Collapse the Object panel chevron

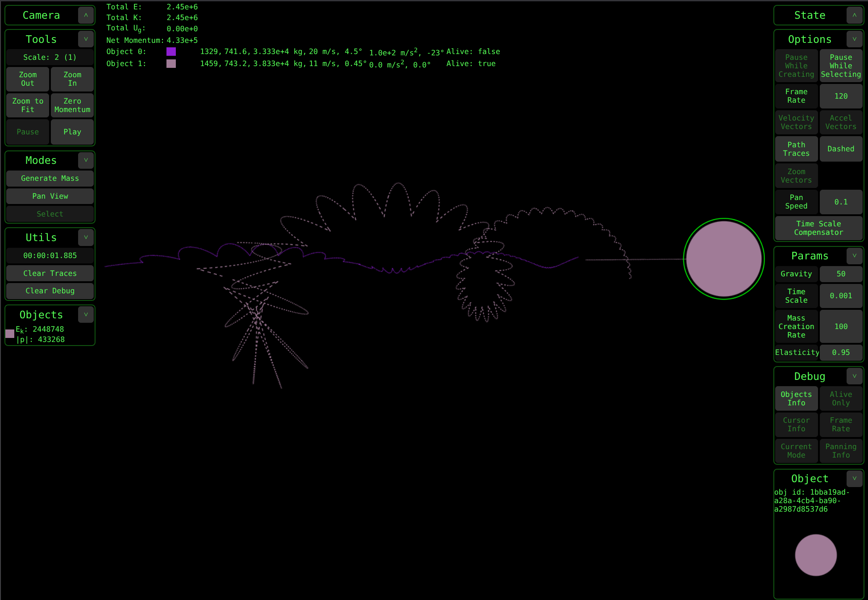click(x=854, y=479)
